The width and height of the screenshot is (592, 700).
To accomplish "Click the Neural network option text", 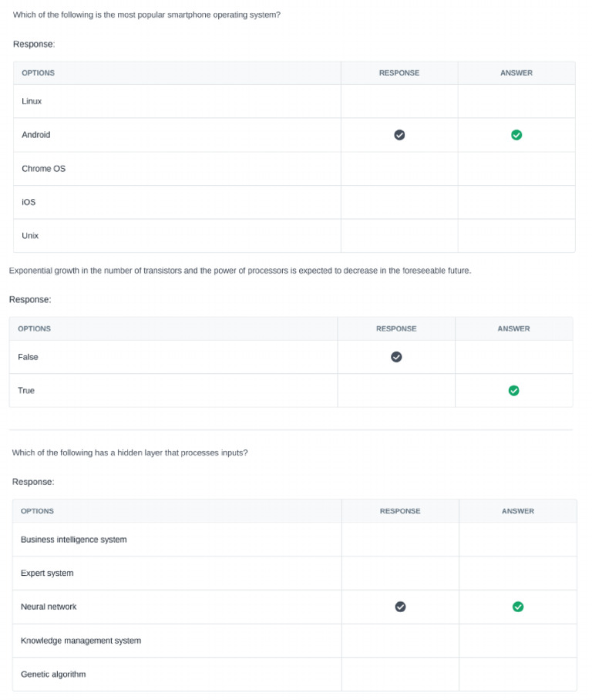I will pyautogui.click(x=49, y=607).
